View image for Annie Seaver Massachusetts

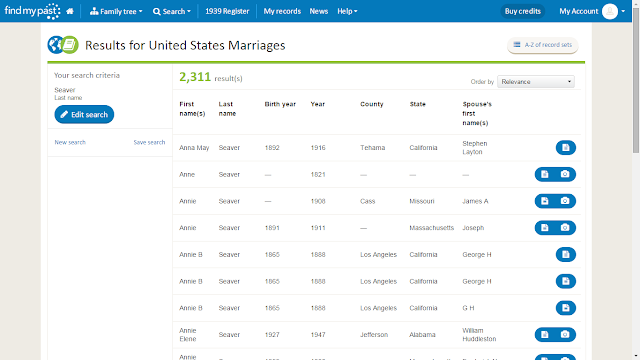point(565,228)
